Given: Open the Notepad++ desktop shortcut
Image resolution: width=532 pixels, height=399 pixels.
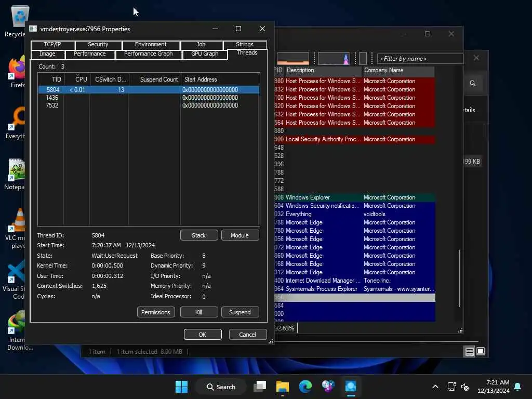Looking at the screenshot, I should (15, 174).
